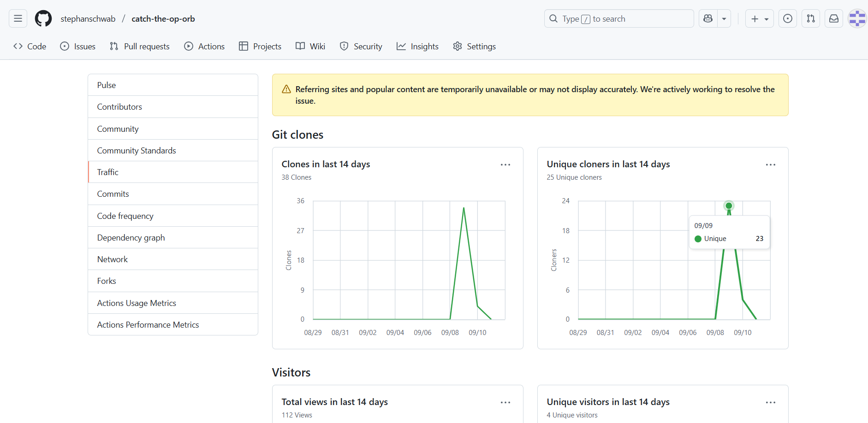Open options menu for Unique cloners chart
868x423 pixels.
click(x=771, y=164)
